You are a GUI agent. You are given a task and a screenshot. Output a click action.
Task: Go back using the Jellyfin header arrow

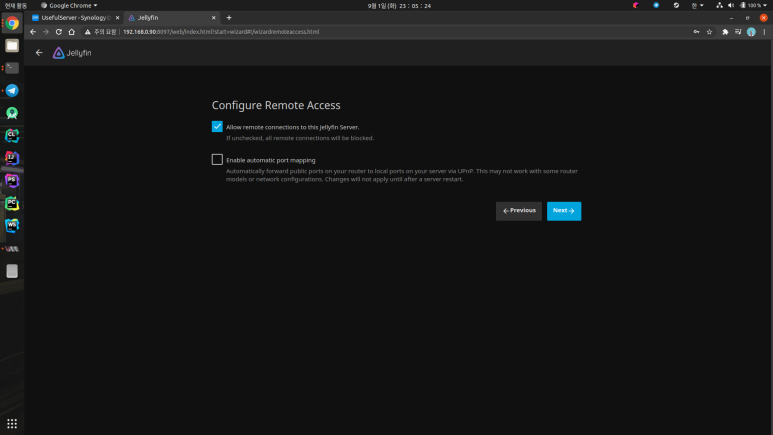(39, 53)
